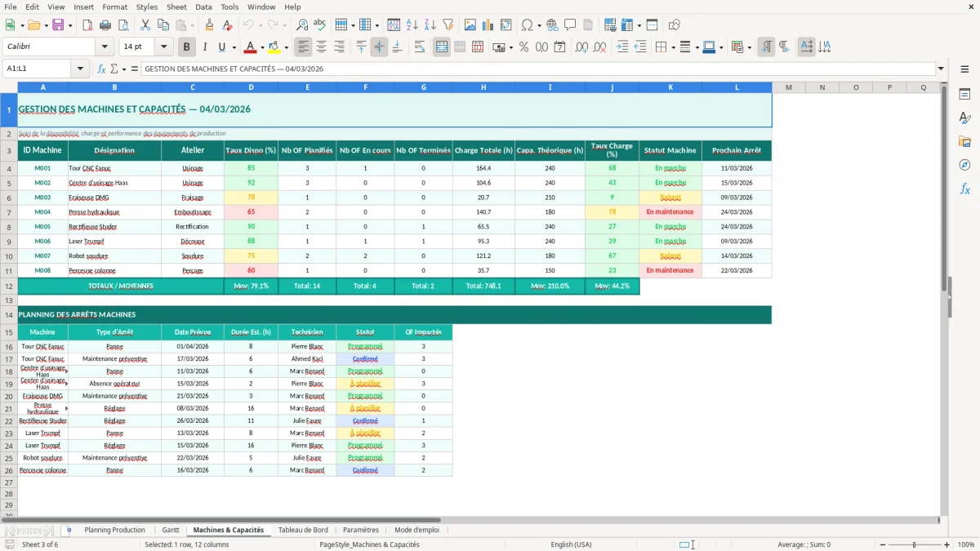Image resolution: width=980 pixels, height=551 pixels.
Task: Select column D header
Action: pyautogui.click(x=251, y=87)
